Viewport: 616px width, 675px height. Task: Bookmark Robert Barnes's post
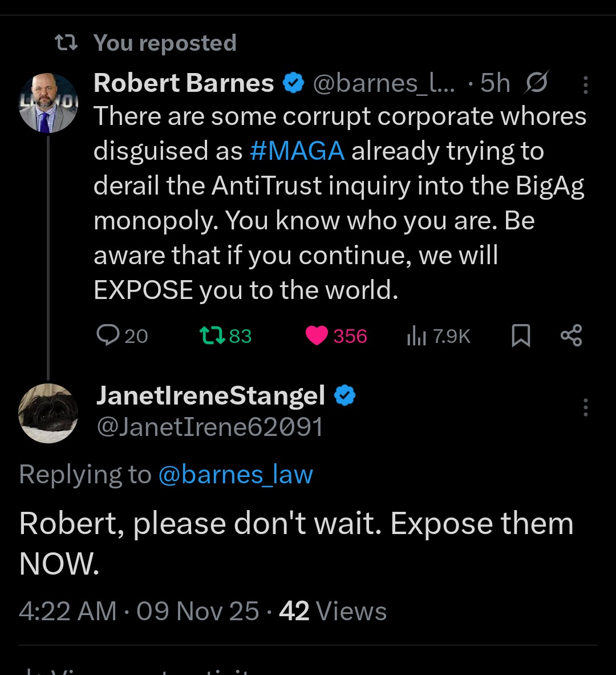pos(521,336)
